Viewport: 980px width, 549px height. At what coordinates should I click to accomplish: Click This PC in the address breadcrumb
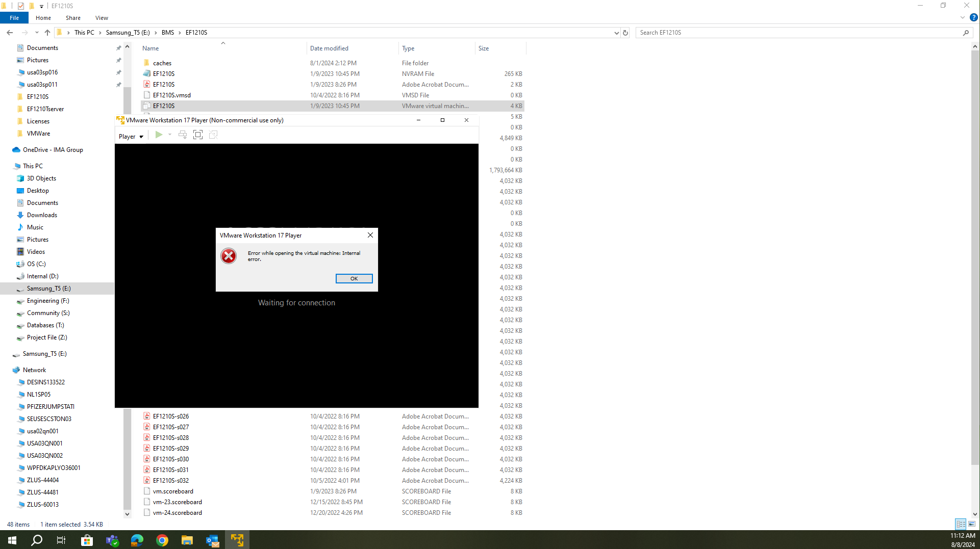tap(84, 33)
